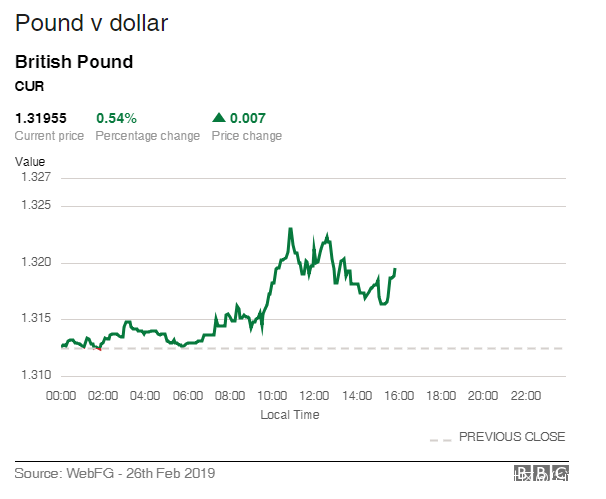Click the 22:00 time axis label
Viewport: 606px width, 499px height.
524,396
